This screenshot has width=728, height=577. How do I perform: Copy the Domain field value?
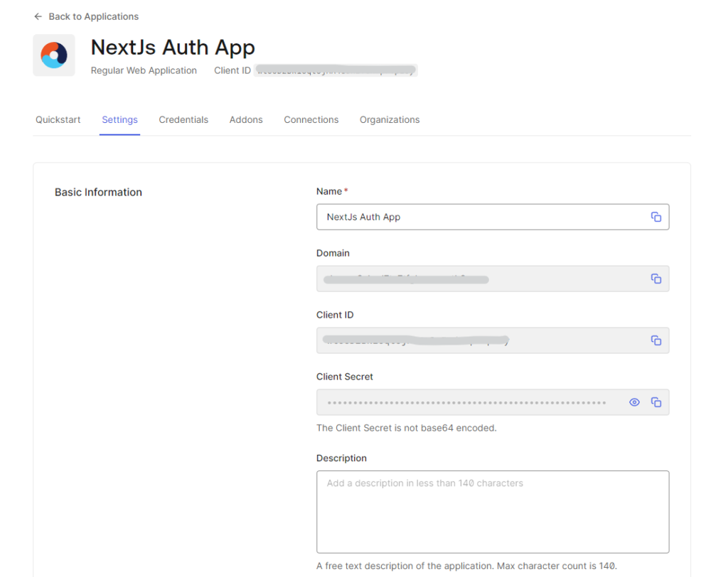(x=655, y=279)
